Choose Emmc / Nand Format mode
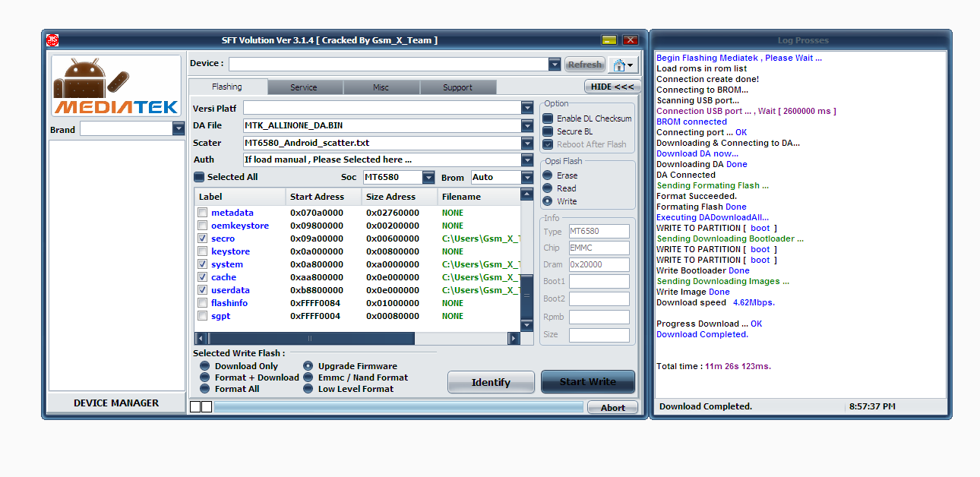 (x=308, y=377)
